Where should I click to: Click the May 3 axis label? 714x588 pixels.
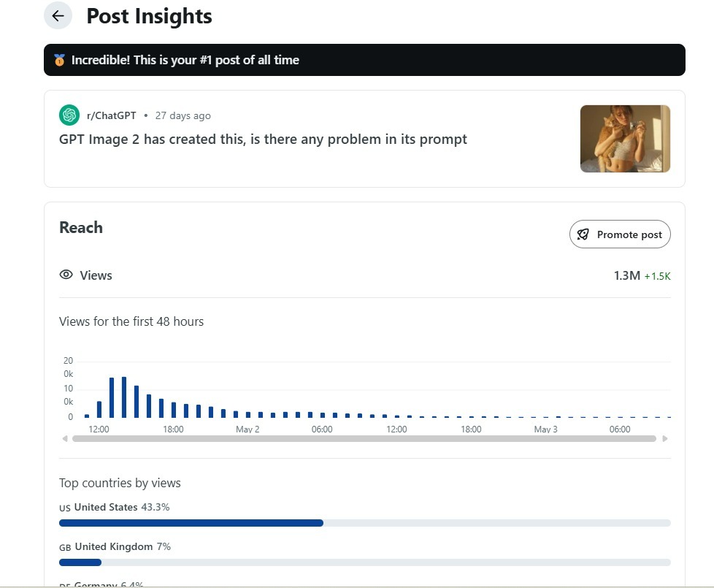coord(545,429)
